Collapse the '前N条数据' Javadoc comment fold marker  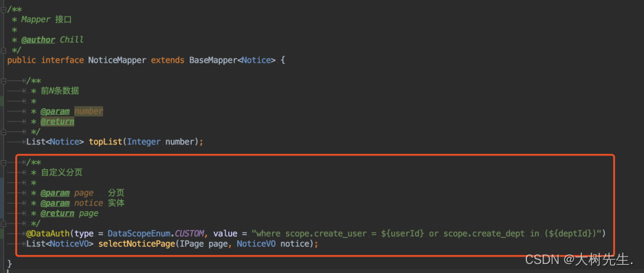click(3, 80)
